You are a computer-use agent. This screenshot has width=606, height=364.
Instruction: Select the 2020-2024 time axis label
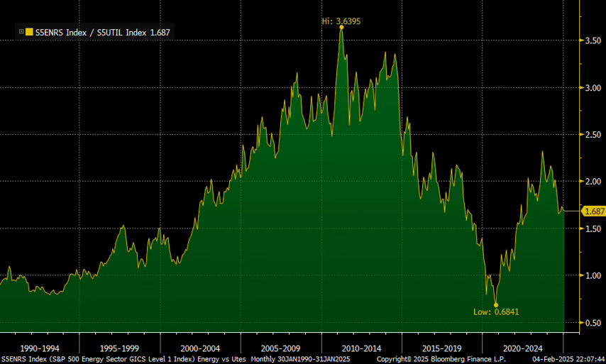point(522,348)
